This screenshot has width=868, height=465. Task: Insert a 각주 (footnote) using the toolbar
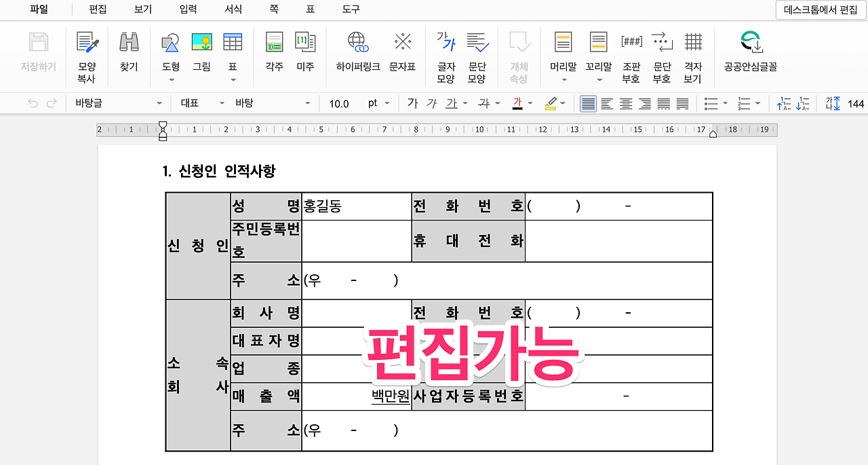274,54
